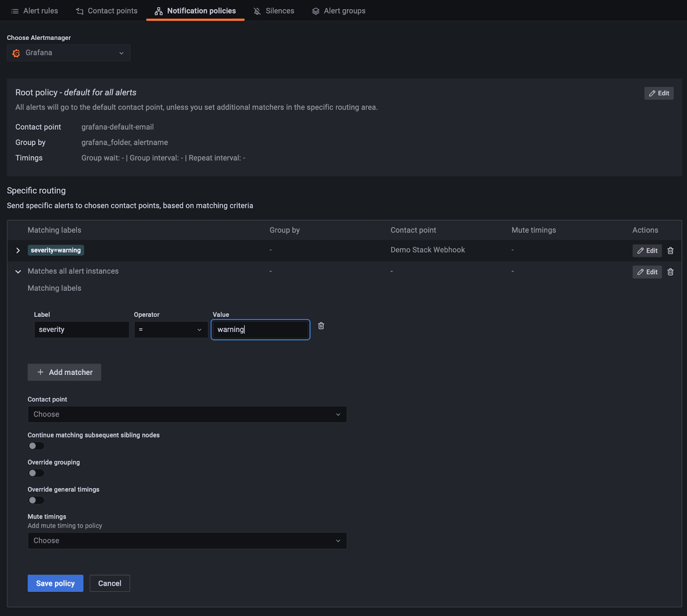The height and width of the screenshot is (616, 687).
Task: Collapse the Matches all alert instances policy
Action: point(18,271)
